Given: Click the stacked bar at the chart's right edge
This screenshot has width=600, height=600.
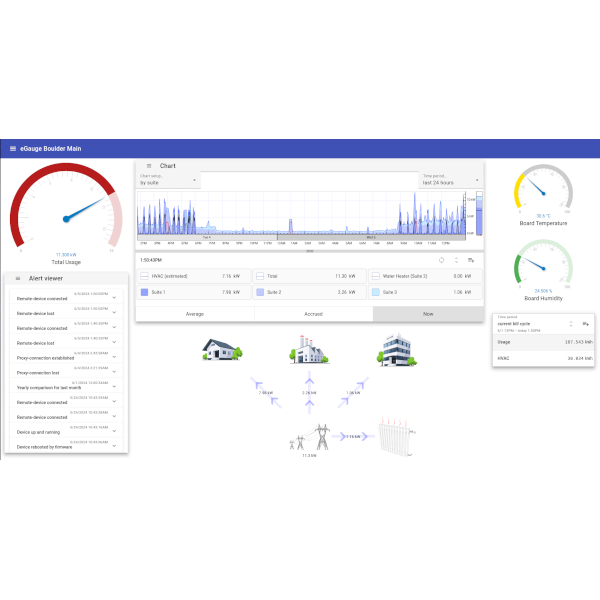Looking at the screenshot, I should coord(479,214).
